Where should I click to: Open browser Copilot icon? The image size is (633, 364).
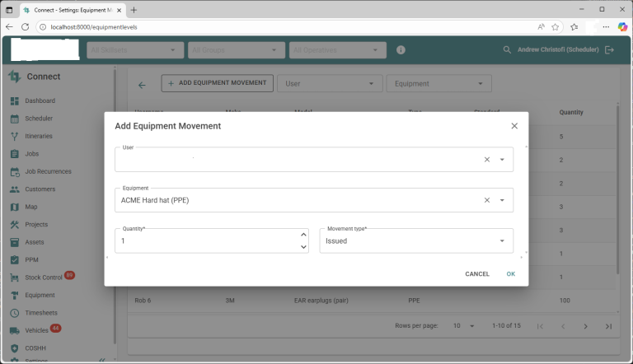coord(622,27)
